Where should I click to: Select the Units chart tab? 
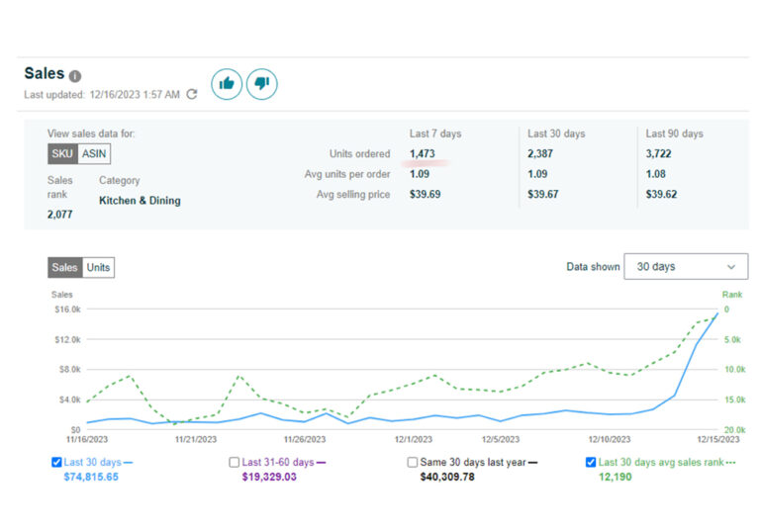(98, 267)
